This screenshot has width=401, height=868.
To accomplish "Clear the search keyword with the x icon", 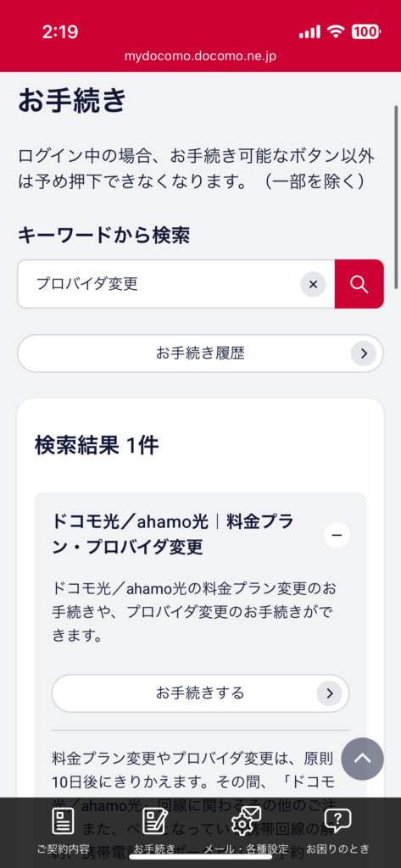I will [x=313, y=285].
